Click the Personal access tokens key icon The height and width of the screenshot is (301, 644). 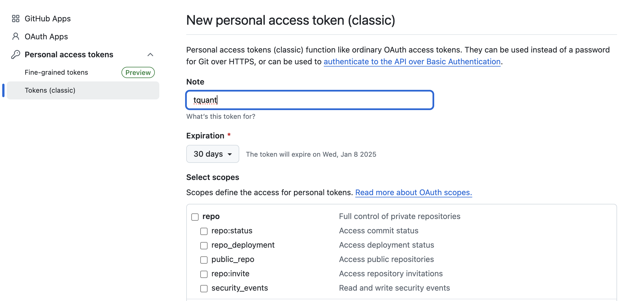click(16, 54)
